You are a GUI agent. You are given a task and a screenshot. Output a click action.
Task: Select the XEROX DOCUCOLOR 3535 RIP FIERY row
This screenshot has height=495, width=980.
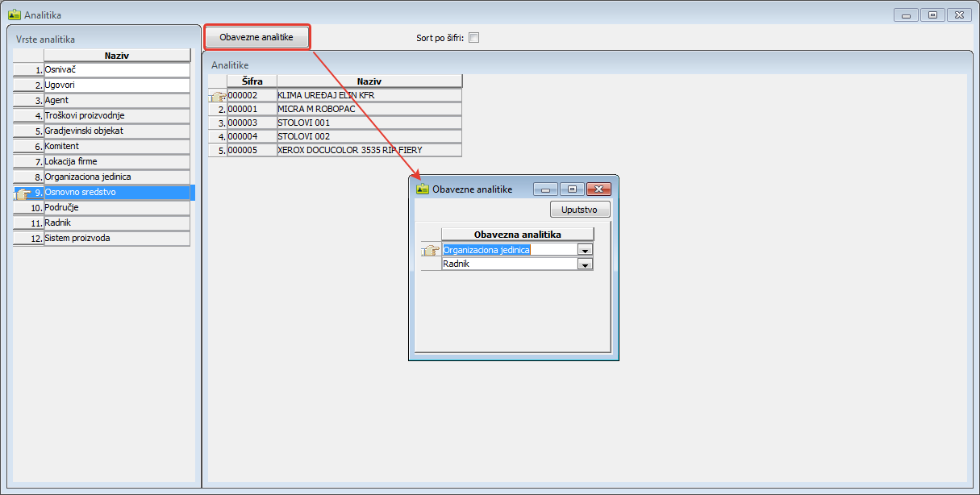pos(369,150)
